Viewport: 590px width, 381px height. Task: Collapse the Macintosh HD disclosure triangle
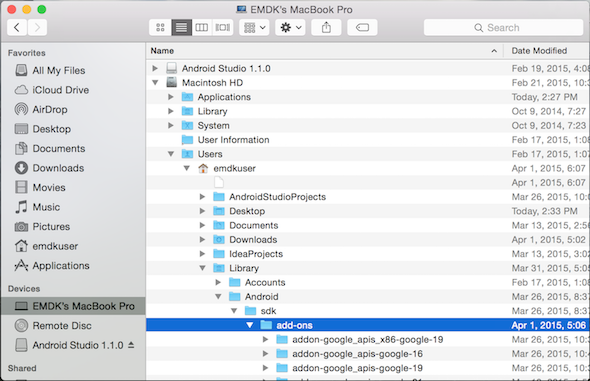click(x=155, y=82)
